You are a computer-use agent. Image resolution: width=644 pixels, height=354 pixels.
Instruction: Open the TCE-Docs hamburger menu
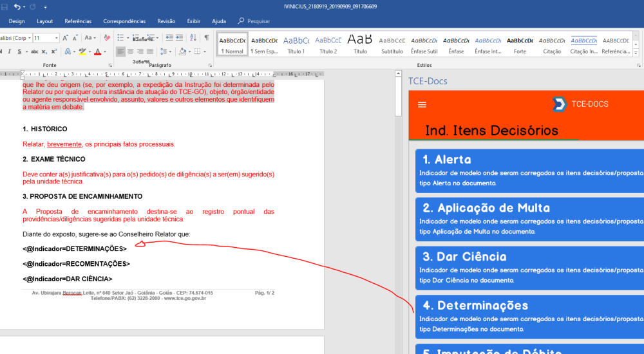[422, 104]
